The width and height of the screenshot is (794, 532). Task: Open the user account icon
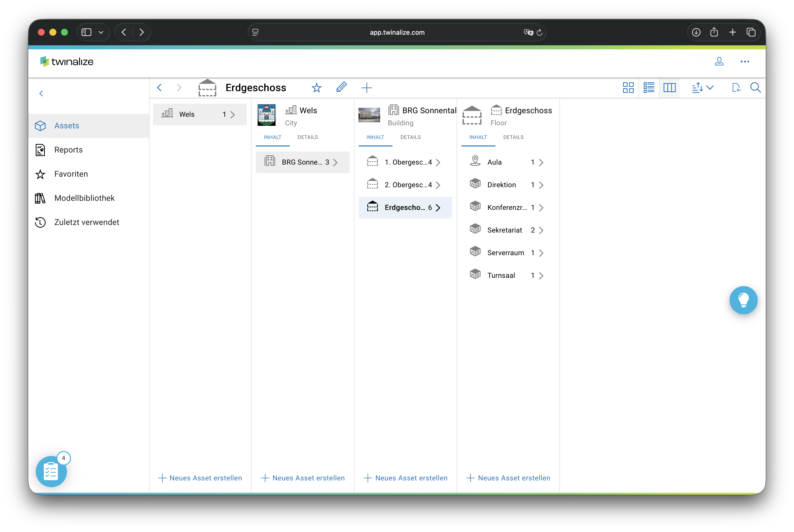pos(719,61)
